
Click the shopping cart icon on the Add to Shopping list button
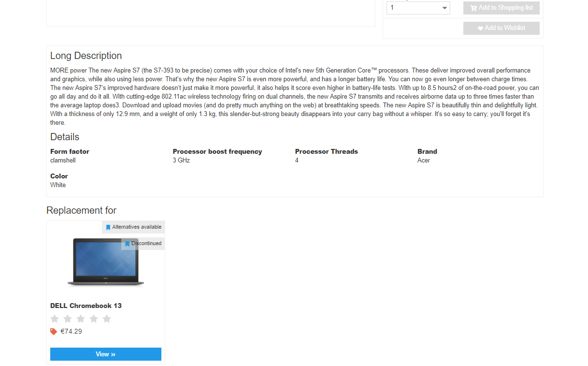473,8
